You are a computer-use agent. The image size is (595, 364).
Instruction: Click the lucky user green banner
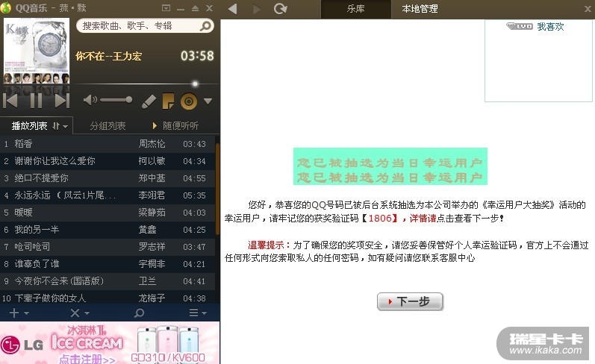[x=390, y=166]
